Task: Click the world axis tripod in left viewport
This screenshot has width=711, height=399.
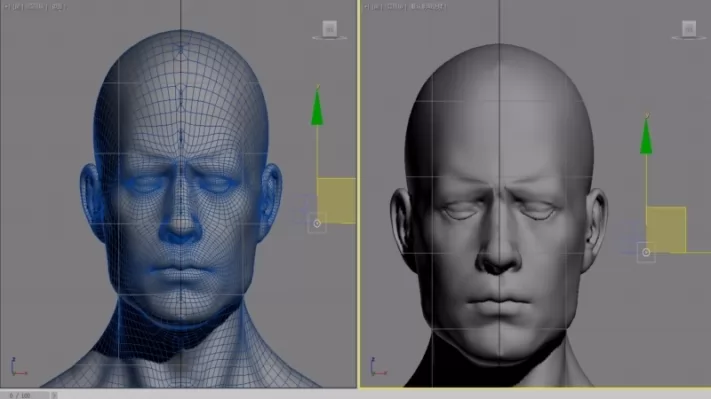Action: pos(18,366)
